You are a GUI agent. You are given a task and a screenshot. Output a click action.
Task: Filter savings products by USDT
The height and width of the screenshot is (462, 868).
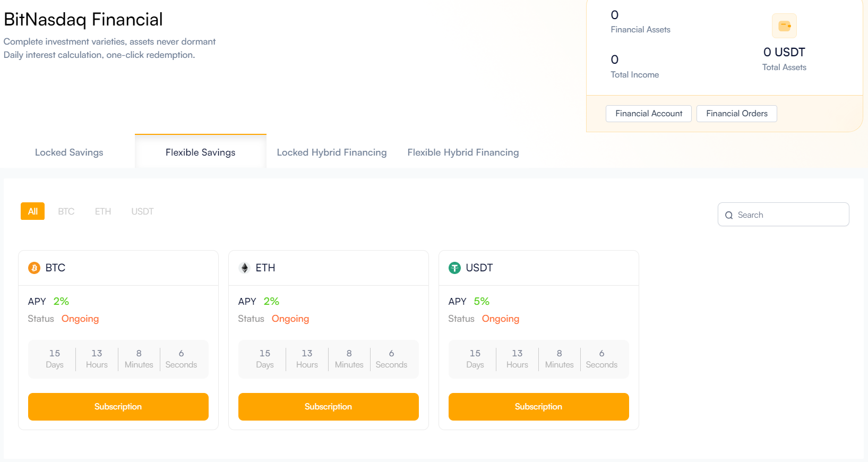point(142,211)
